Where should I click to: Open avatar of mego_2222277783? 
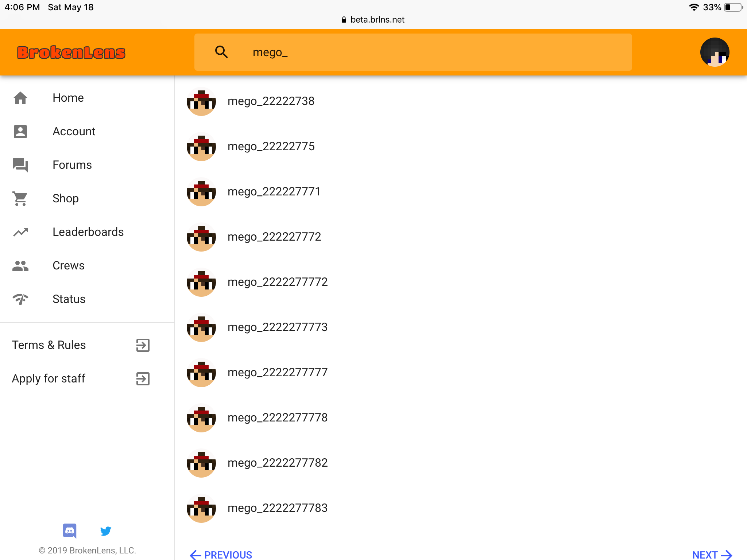[201, 508]
